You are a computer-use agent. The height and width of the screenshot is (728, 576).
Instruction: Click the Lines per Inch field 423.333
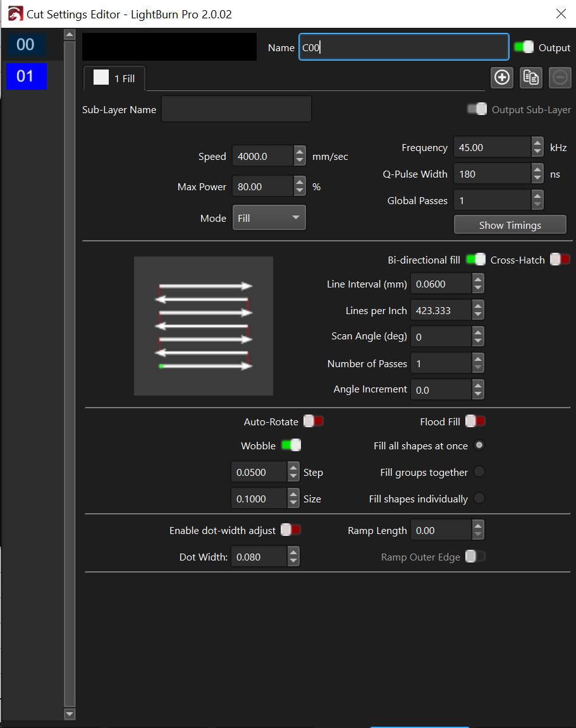tap(441, 310)
